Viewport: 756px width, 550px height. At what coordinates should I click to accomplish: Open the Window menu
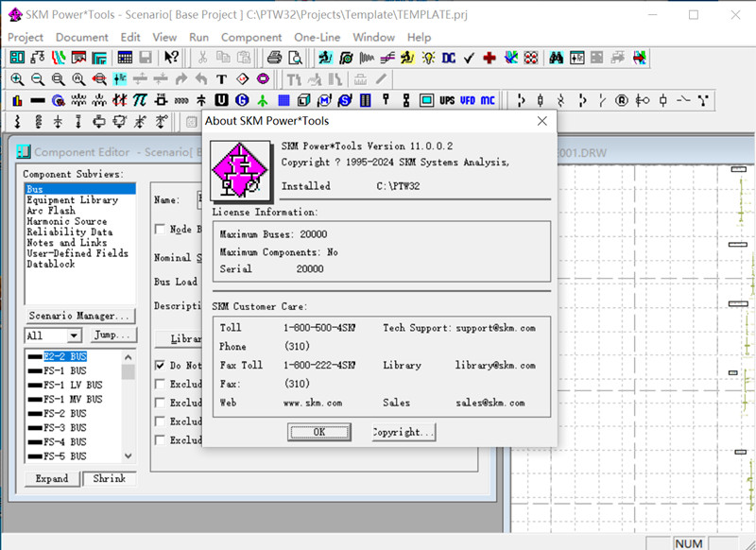(x=373, y=37)
